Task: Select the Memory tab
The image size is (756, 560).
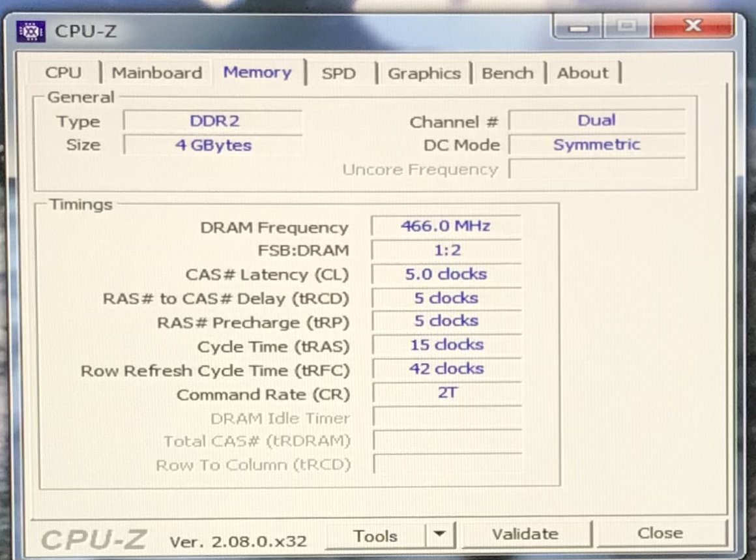Action: click(257, 72)
